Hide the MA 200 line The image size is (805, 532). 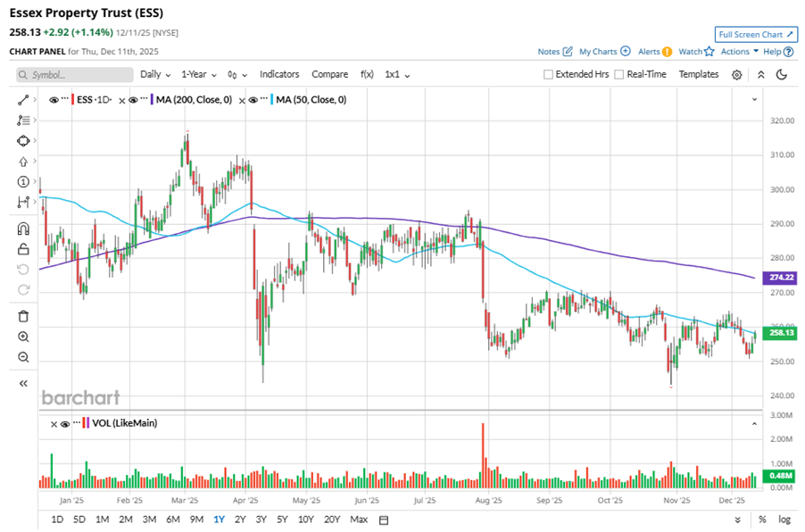tap(133, 100)
